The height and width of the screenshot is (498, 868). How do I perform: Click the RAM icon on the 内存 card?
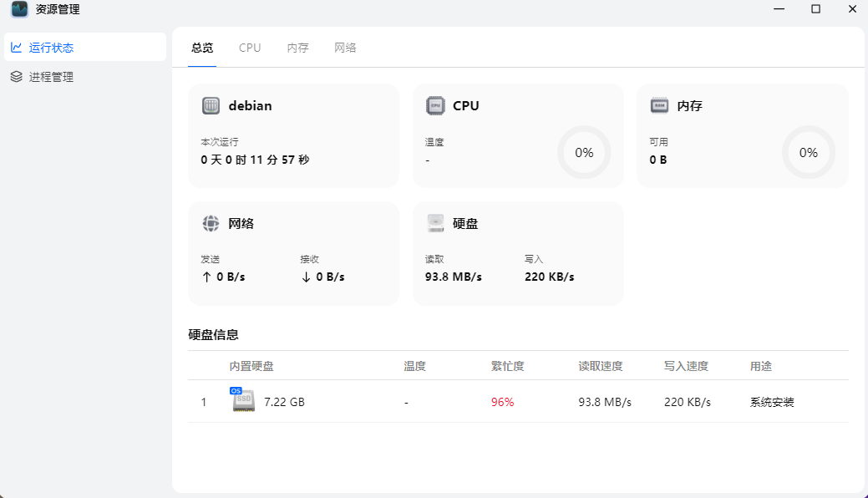click(x=659, y=105)
